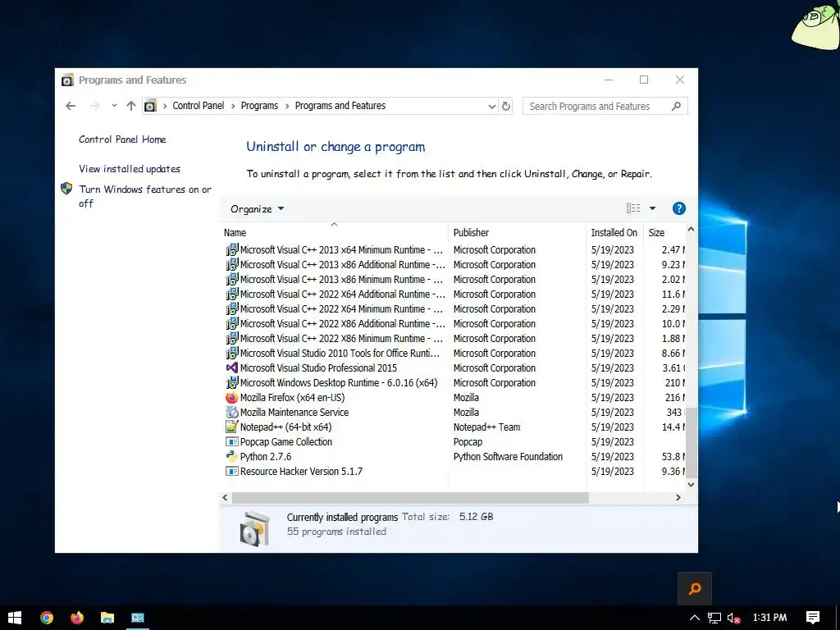Expand the more view options arrow

click(x=652, y=208)
